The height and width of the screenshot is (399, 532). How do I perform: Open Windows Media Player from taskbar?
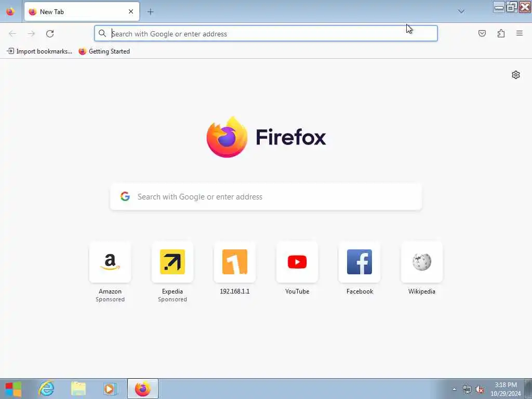click(x=110, y=389)
